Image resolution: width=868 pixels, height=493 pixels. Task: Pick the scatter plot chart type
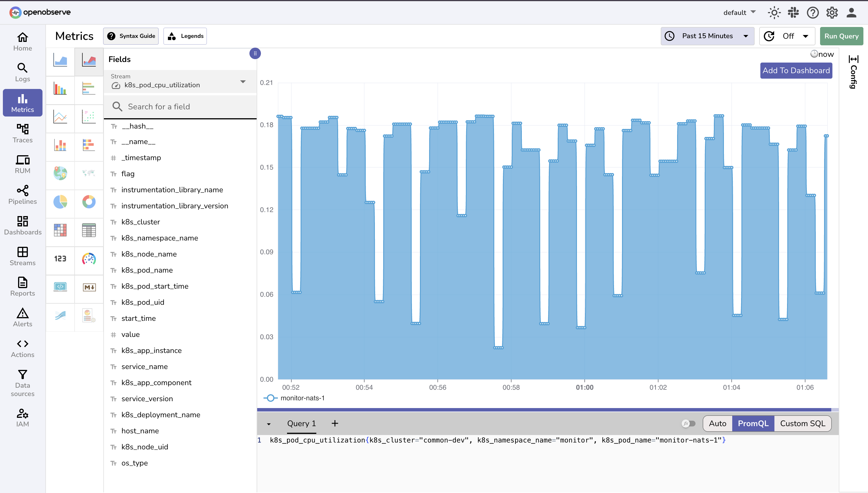point(89,119)
